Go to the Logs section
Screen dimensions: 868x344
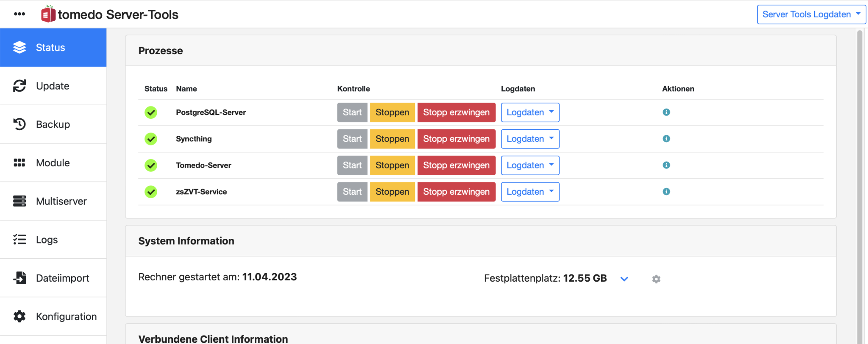click(53, 240)
